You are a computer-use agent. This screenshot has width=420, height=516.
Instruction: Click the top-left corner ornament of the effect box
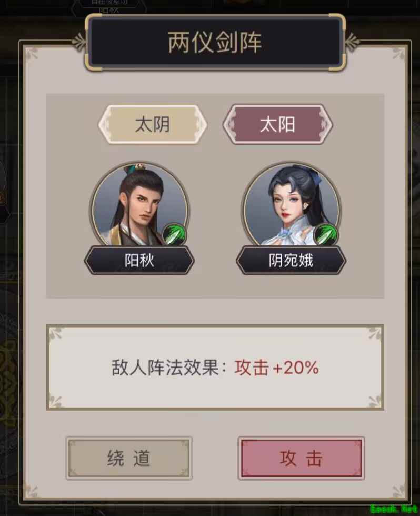[x=55, y=333]
